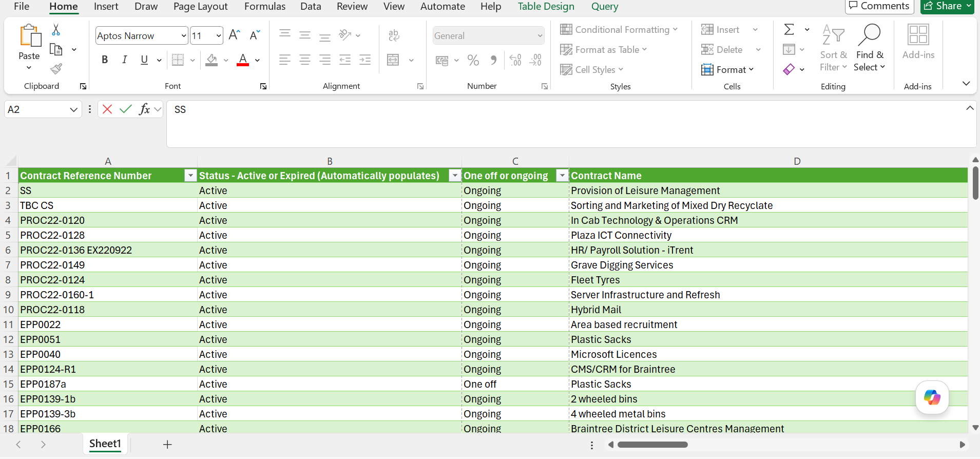This screenshot has height=459, width=980.
Task: Cancel formula bar entry X
Action: (107, 109)
